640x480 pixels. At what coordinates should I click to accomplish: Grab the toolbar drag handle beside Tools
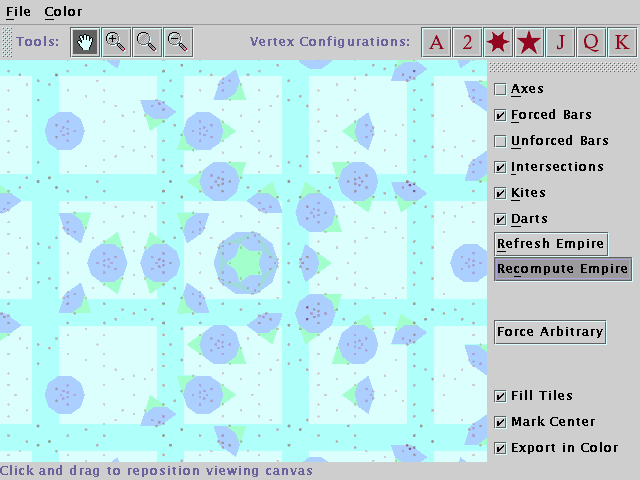click(7, 42)
